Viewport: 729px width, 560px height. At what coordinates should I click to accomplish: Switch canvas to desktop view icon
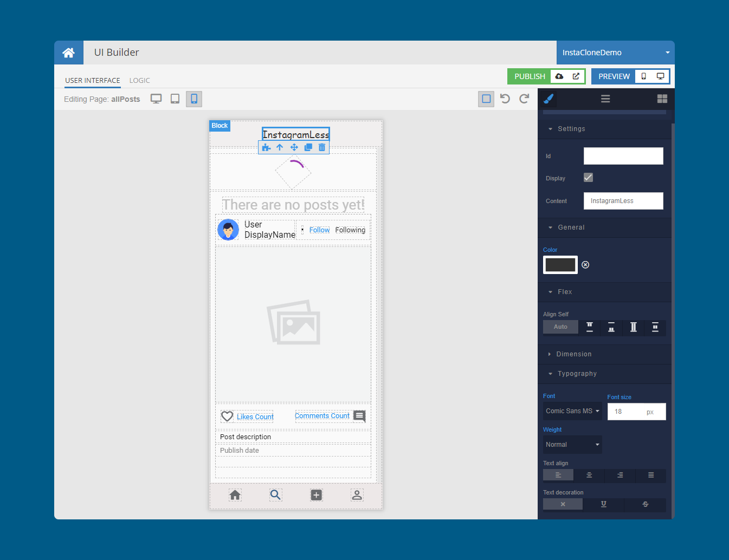pos(156,99)
